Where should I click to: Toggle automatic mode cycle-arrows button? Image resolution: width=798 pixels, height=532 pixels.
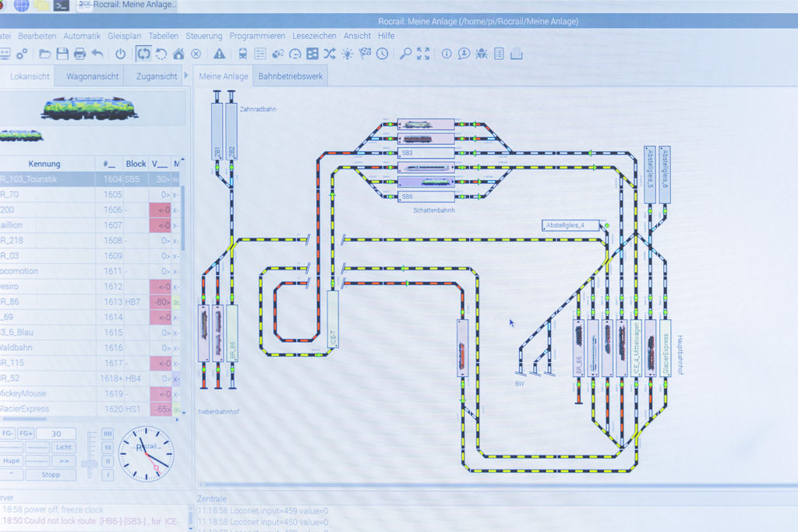tap(143, 54)
